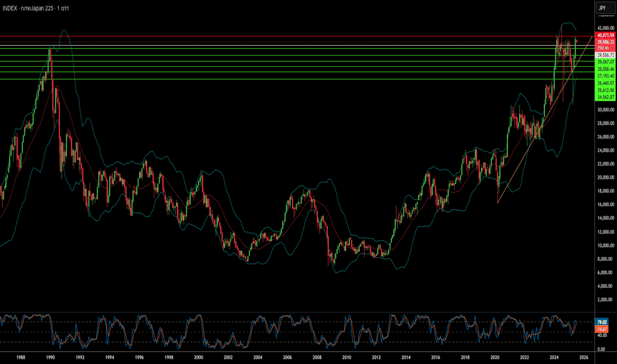Click the 2008 label on time axis
This screenshot has width=617, height=364.
tap(316, 357)
